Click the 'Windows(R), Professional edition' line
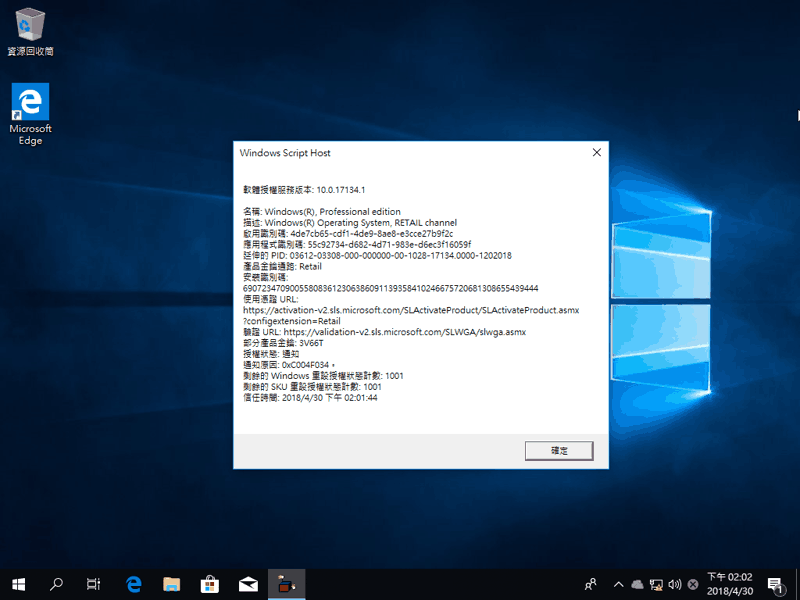Image resolution: width=800 pixels, height=600 pixels. [x=322, y=212]
